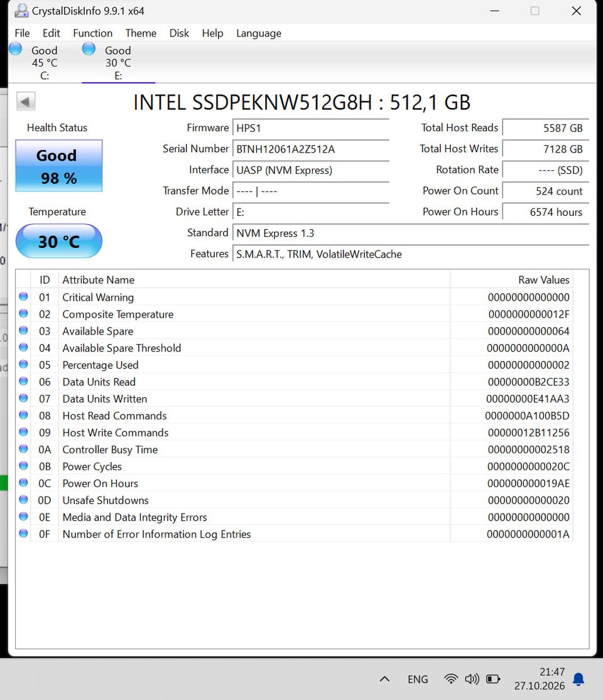The height and width of the screenshot is (700, 603).
Task: Open the Language menu
Action: (x=259, y=33)
